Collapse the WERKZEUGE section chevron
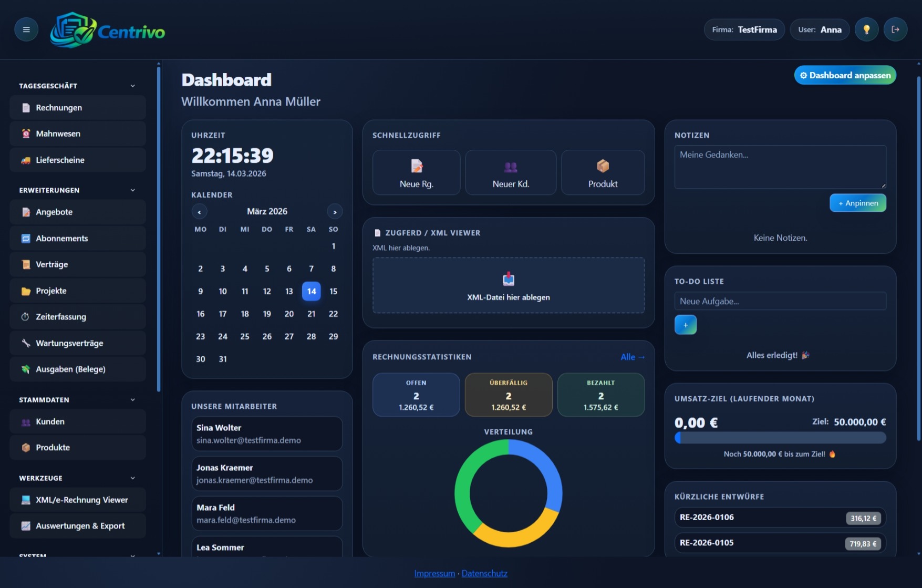This screenshot has height=588, width=922. (132, 478)
